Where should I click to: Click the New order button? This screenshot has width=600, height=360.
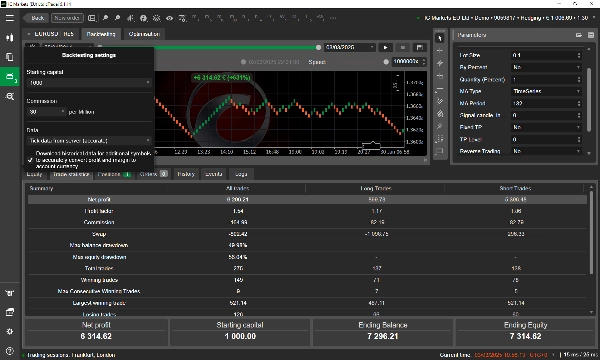67,18
